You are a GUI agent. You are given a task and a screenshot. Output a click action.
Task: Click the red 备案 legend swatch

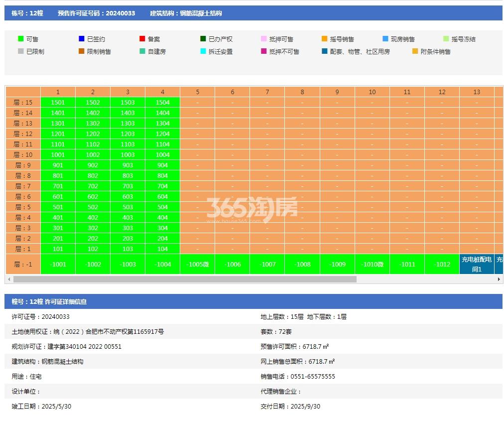pos(142,38)
